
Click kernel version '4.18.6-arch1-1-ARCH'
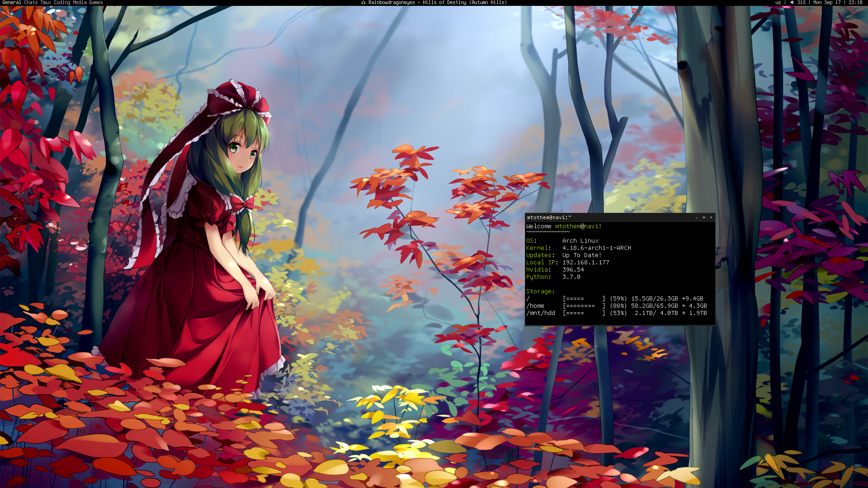[597, 248]
